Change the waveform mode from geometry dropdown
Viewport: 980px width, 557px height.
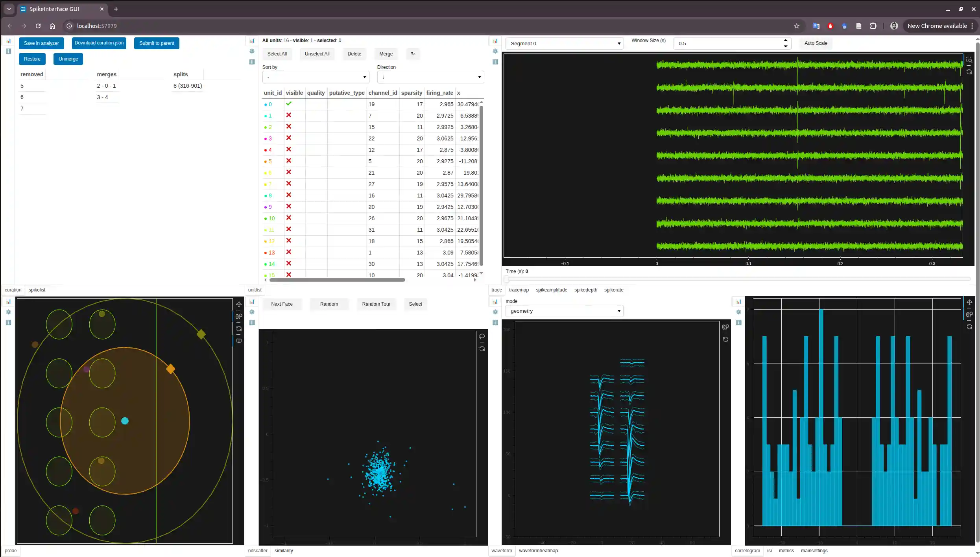[x=564, y=311]
